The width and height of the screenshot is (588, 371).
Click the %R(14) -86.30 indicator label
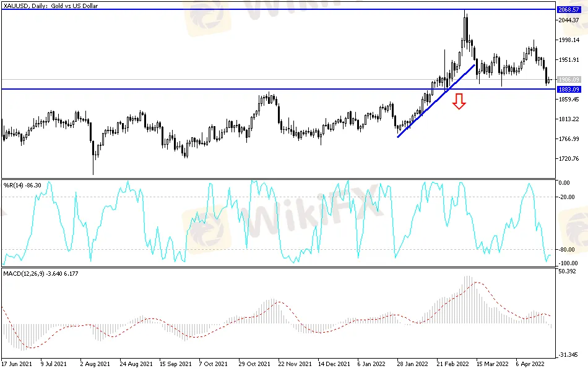click(x=22, y=185)
